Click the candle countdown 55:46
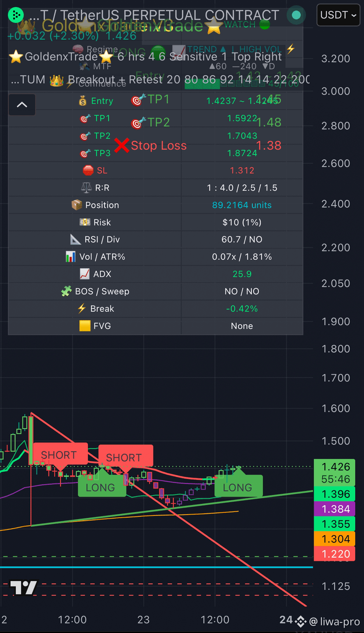The image size is (364, 633). pos(336,479)
